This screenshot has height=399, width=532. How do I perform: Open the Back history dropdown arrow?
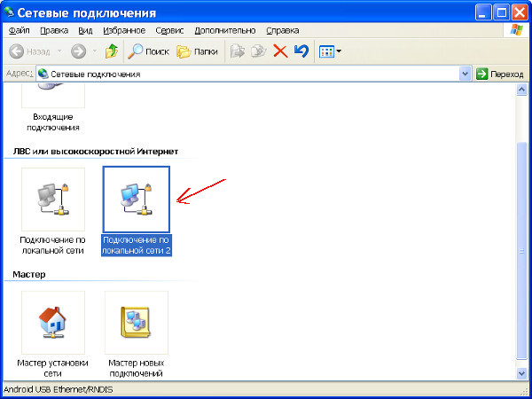point(59,51)
